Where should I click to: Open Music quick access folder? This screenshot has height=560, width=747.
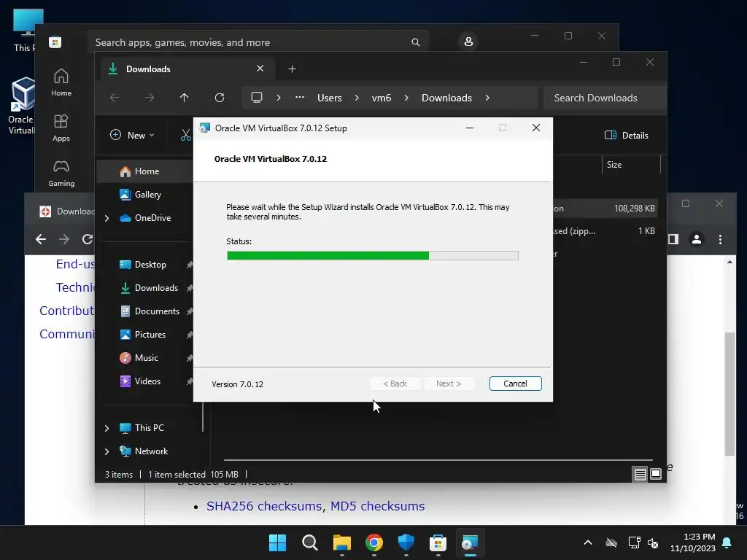point(146,357)
